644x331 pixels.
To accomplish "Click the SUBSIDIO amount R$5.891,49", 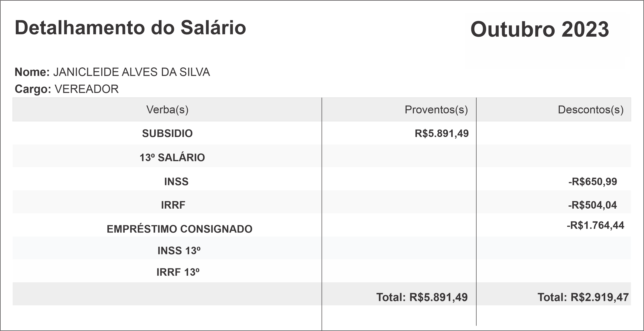I will coord(441,133).
